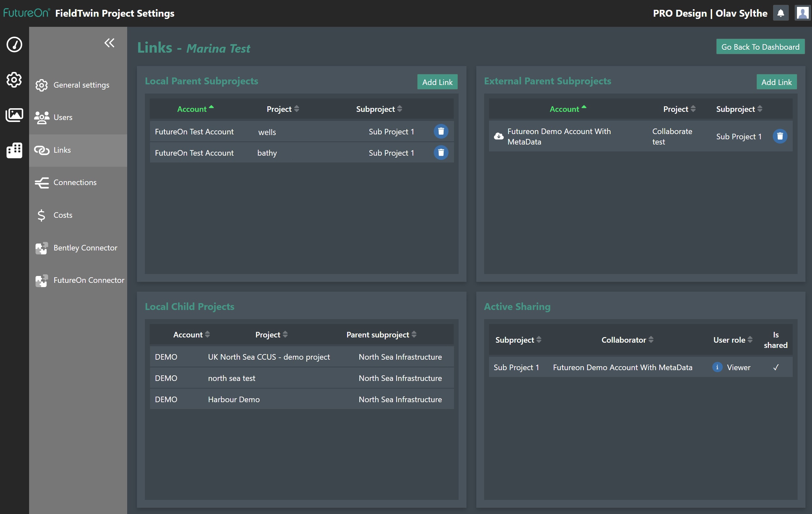Click the General settings gear icon

[42, 85]
